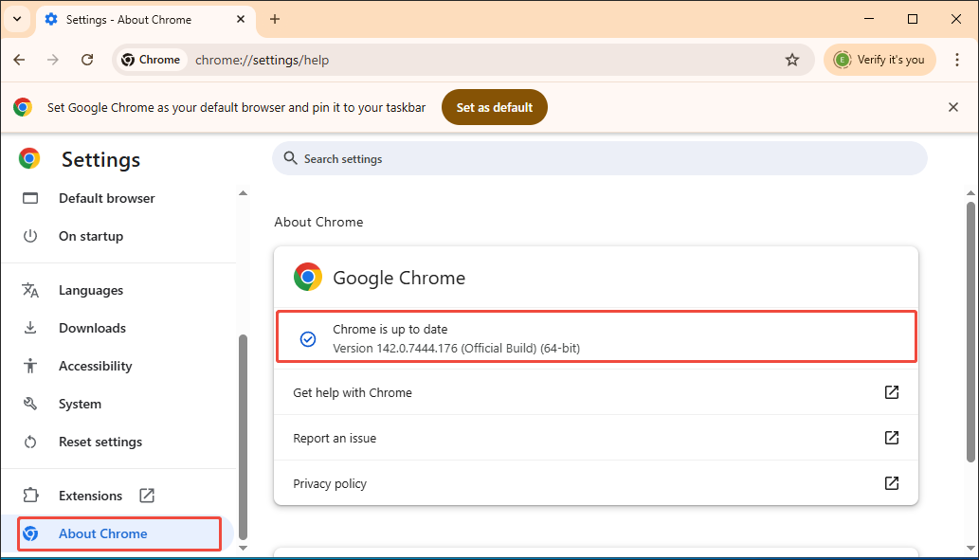The width and height of the screenshot is (979, 560).
Task: Open the tab search chevron
Action: click(x=16, y=19)
